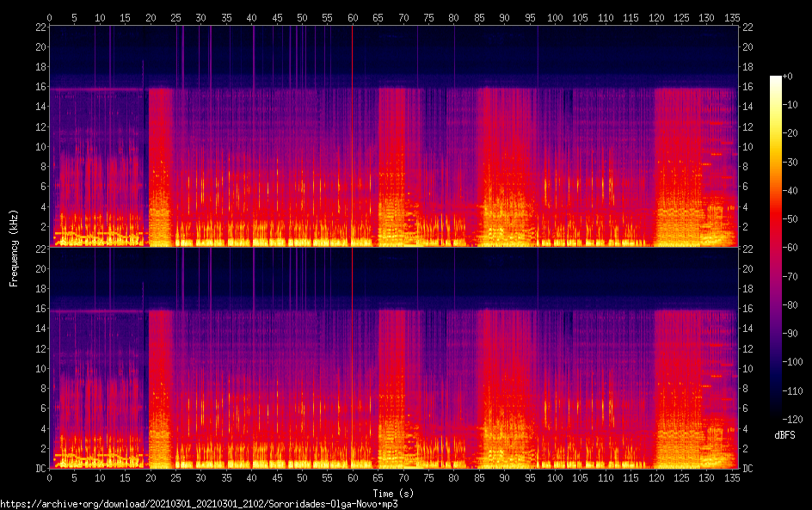Click the '8' label on upper channel's right axis
The image size is (812, 510).
coord(745,167)
